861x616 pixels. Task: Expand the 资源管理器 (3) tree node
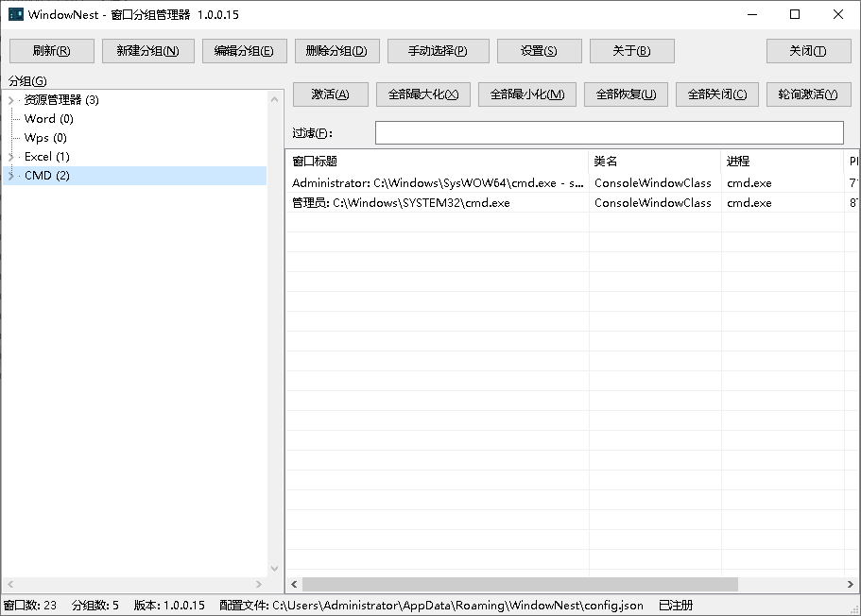click(x=10, y=100)
